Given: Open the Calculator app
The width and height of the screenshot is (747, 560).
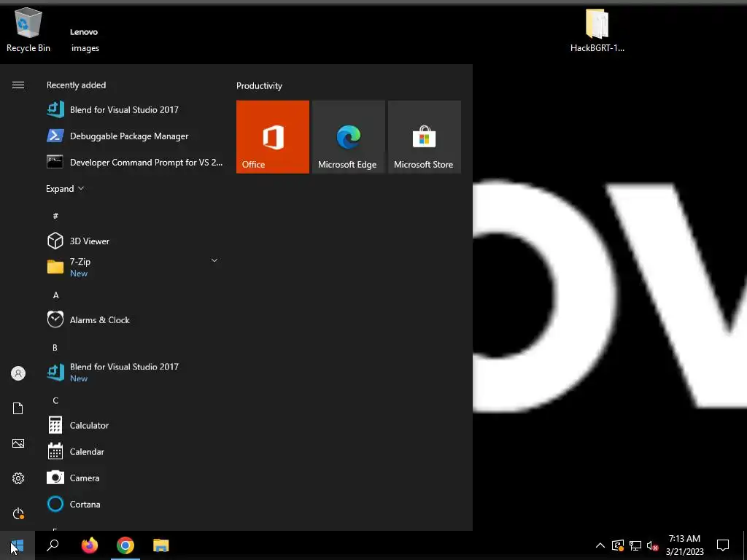Looking at the screenshot, I should point(135,425).
